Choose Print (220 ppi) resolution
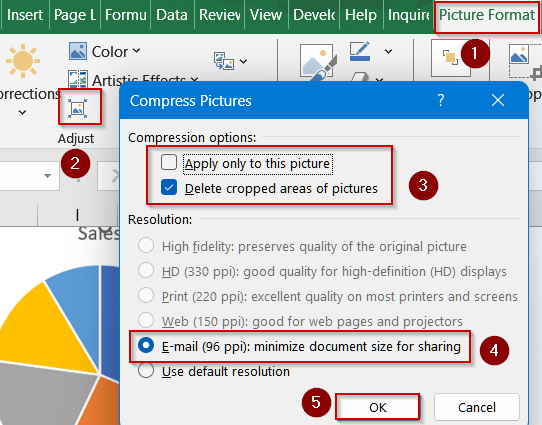This screenshot has height=425, width=542. (x=146, y=295)
